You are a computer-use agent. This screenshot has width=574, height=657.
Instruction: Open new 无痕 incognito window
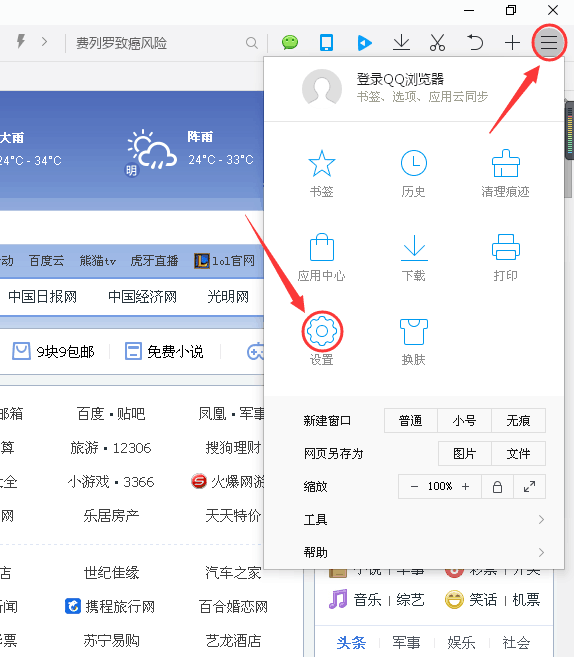[x=518, y=420]
